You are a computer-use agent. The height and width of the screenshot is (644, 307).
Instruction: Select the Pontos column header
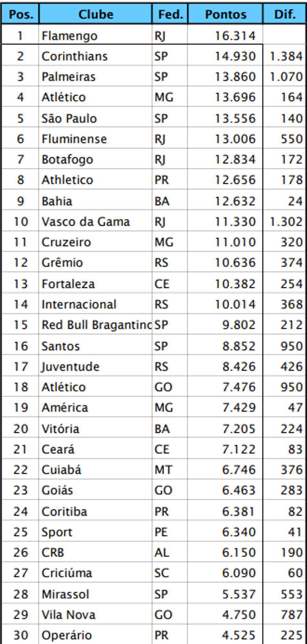click(x=225, y=14)
